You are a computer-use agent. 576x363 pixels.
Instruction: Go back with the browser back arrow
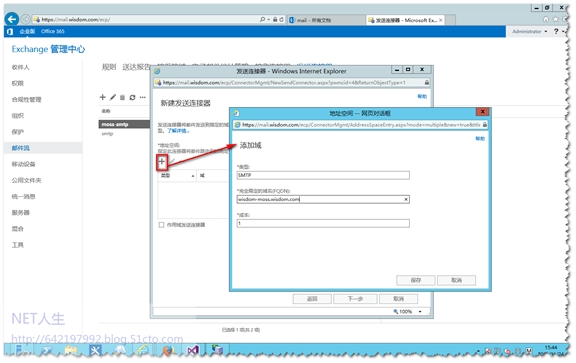(x=12, y=19)
